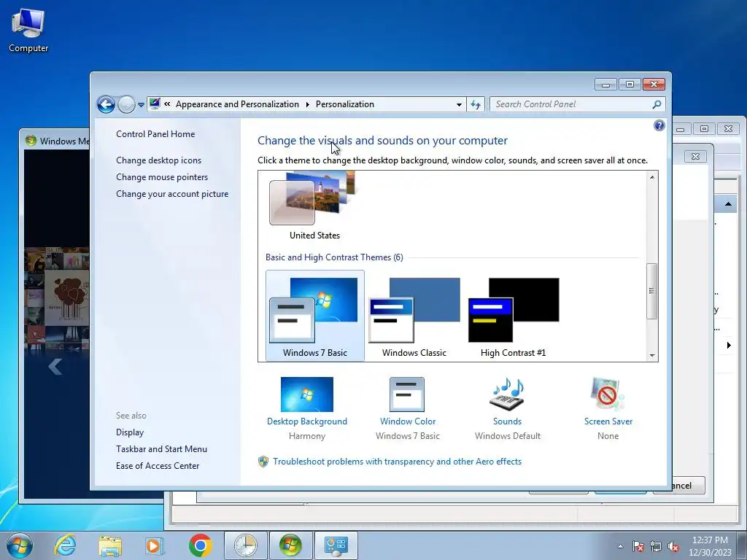Select the High Contrast #1 theme
Screen dimensions: 747x560
[513, 315]
